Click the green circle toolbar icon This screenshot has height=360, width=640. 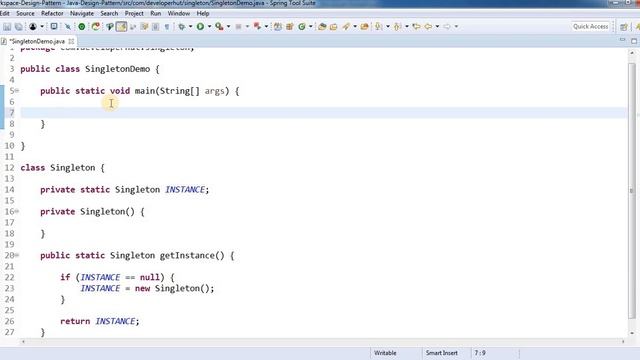point(82,27)
